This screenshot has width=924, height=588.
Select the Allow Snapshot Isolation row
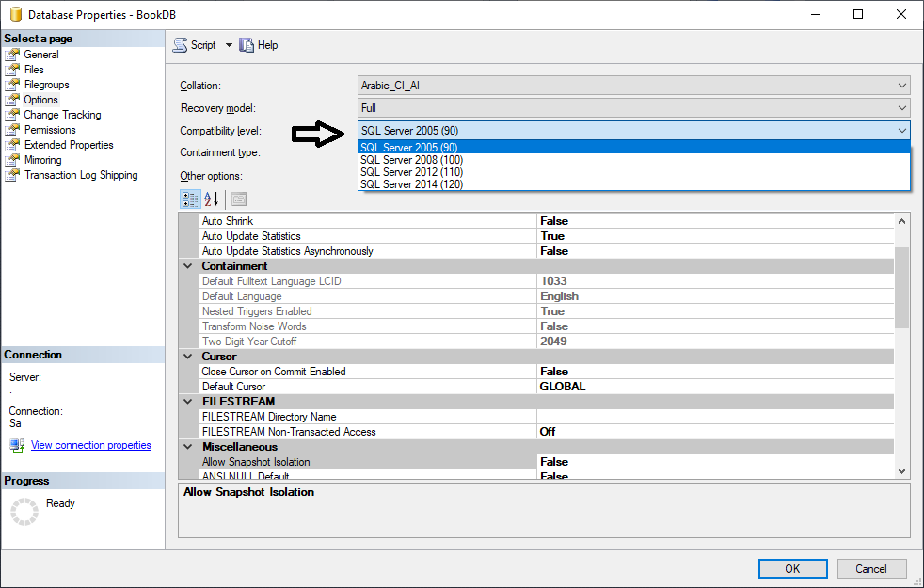click(x=547, y=462)
